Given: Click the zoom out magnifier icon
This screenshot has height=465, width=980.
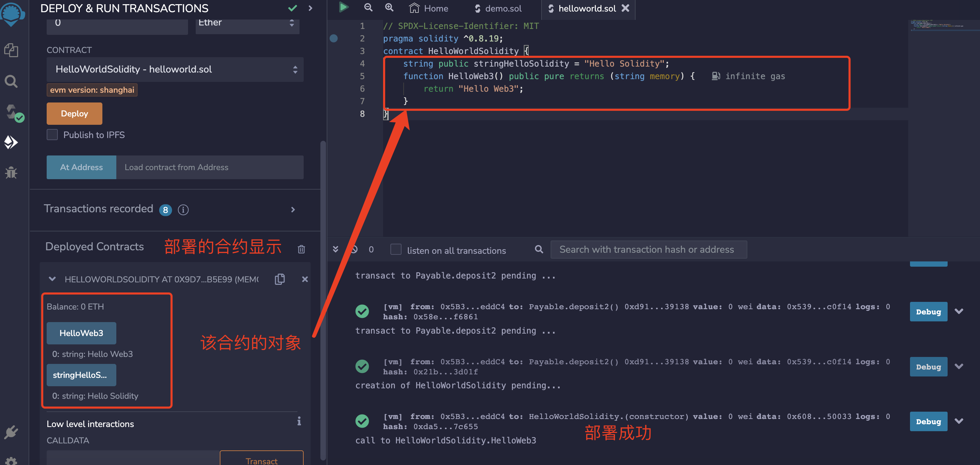Looking at the screenshot, I should [368, 8].
